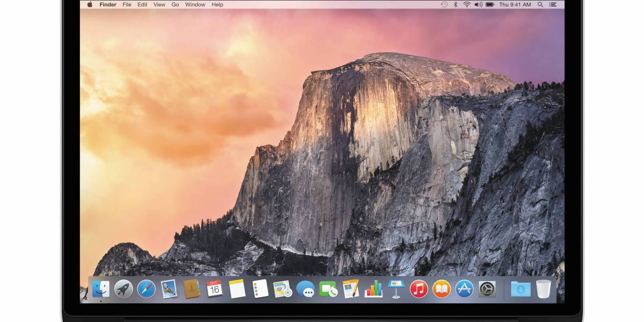Open the Calendar app in Dock
Image resolution: width=644 pixels, height=322 pixels.
pyautogui.click(x=214, y=289)
